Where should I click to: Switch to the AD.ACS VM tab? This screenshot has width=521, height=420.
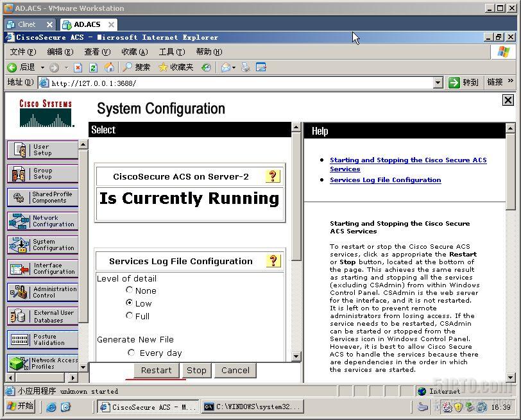tap(89, 24)
